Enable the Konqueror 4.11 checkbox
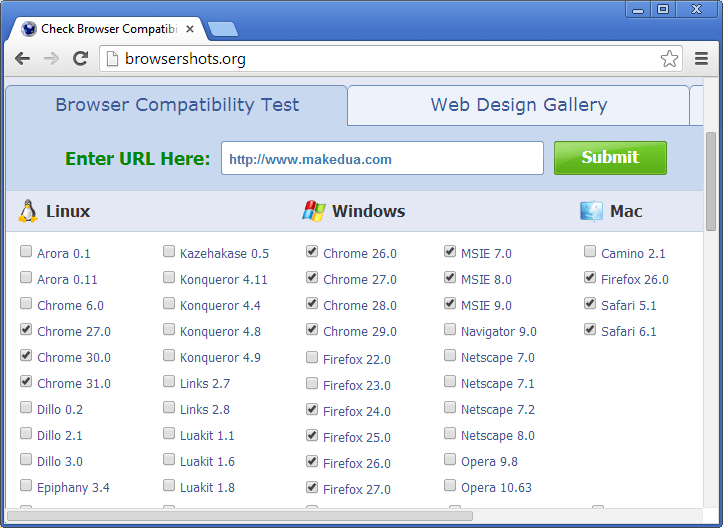 coord(169,277)
